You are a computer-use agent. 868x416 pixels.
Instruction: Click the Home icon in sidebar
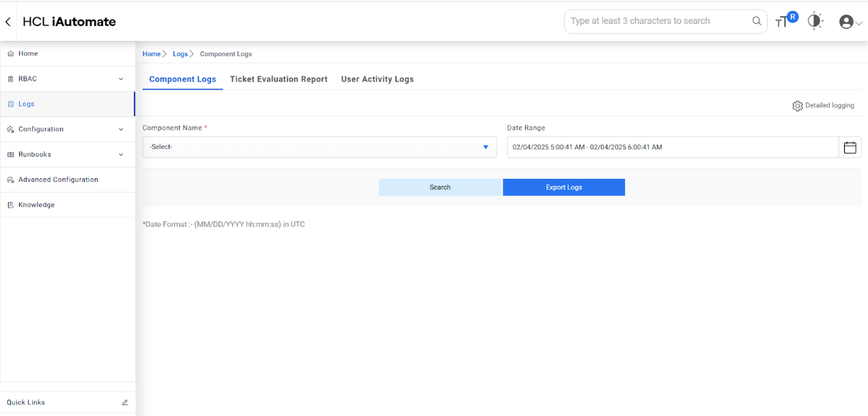pyautogui.click(x=10, y=53)
